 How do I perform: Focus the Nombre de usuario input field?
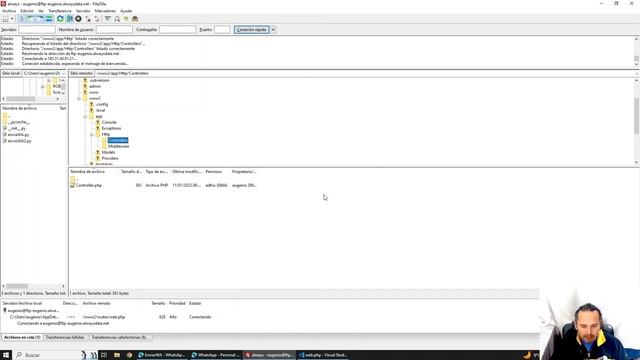tap(114, 29)
